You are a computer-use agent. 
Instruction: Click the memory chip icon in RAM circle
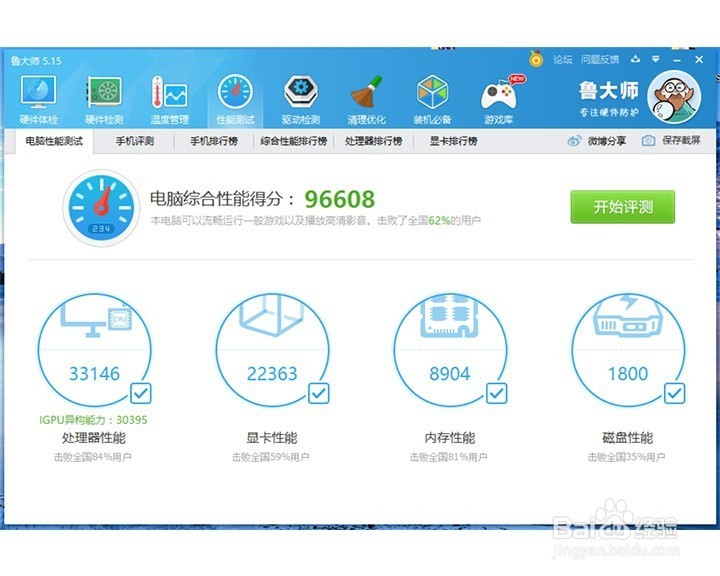pyautogui.click(x=450, y=316)
